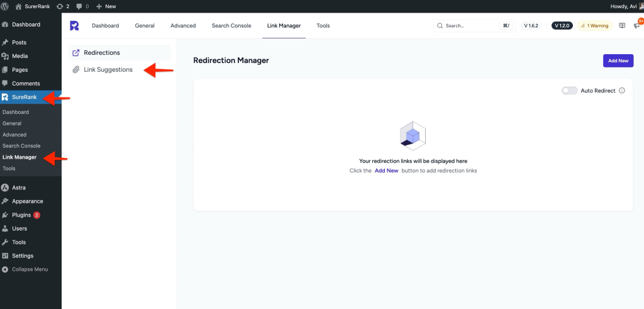Screen dimensions: 644x309
Task: Open the SurerRank site home link
Action: click(x=33, y=6)
